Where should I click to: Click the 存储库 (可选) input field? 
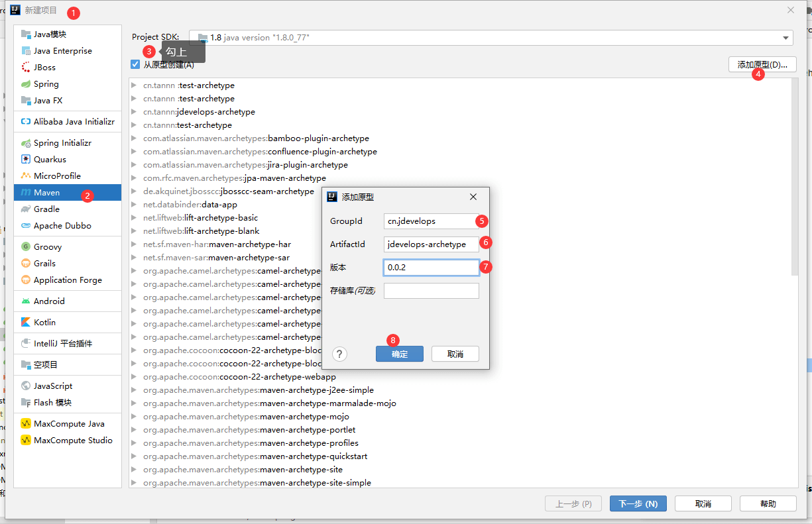tap(431, 291)
